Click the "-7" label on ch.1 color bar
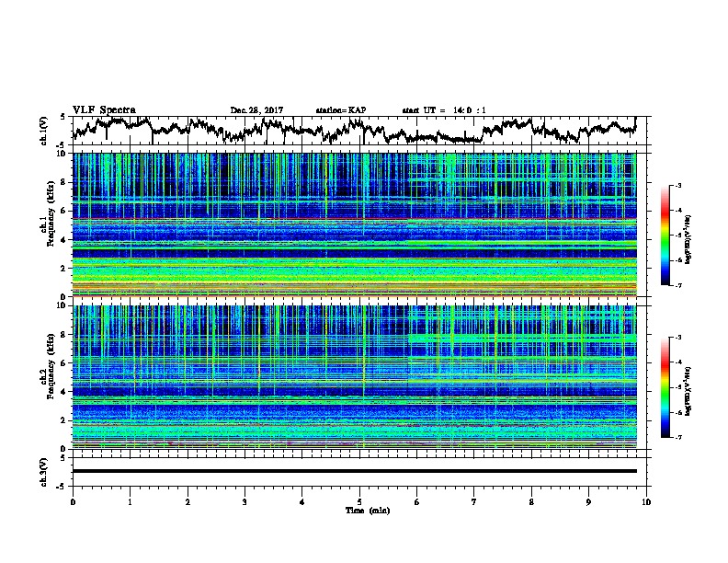Screen dimensions: 728x563 click(x=677, y=285)
